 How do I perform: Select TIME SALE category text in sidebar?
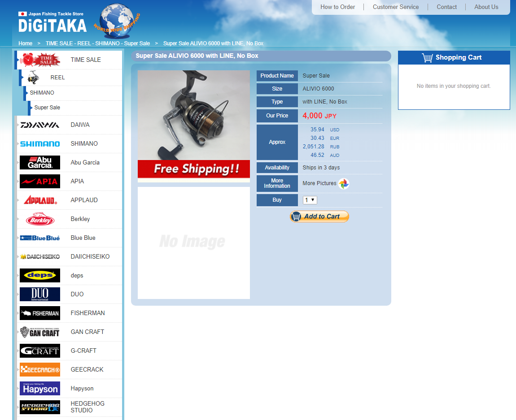coord(86,60)
